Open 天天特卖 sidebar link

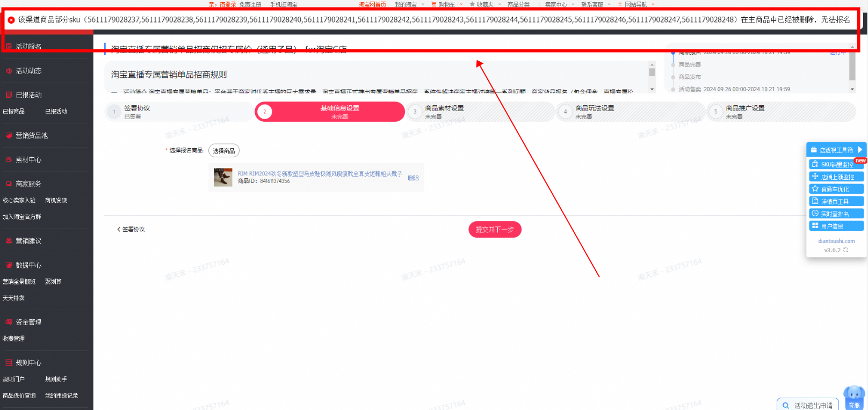pyautogui.click(x=13, y=298)
